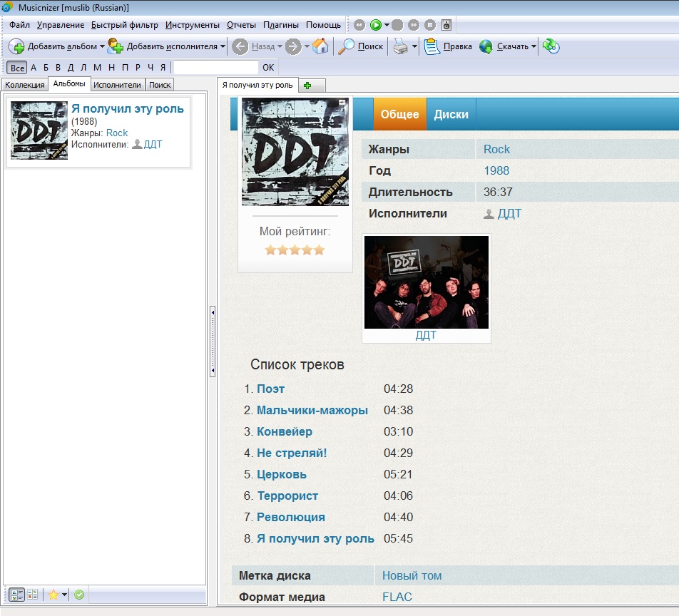The image size is (679, 616).
Task: Click the large DDT album cover
Action: point(295,152)
